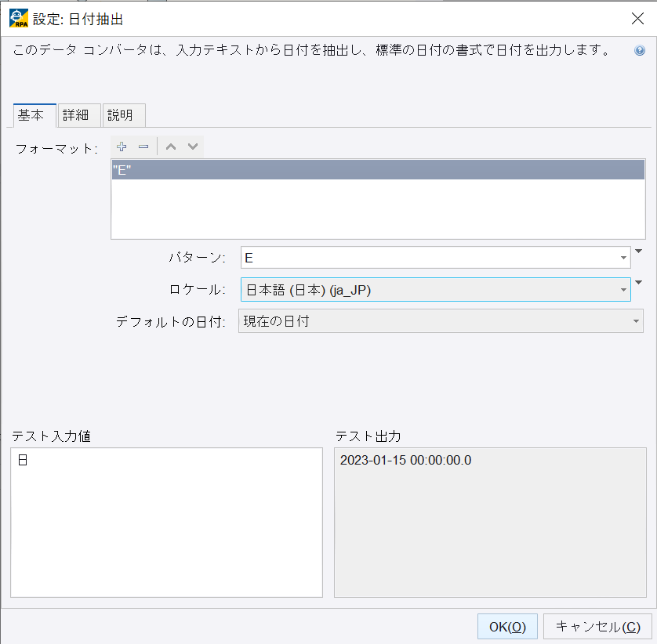
Task: Open the デフォルトの日付 dropdown
Action: [x=441, y=321]
